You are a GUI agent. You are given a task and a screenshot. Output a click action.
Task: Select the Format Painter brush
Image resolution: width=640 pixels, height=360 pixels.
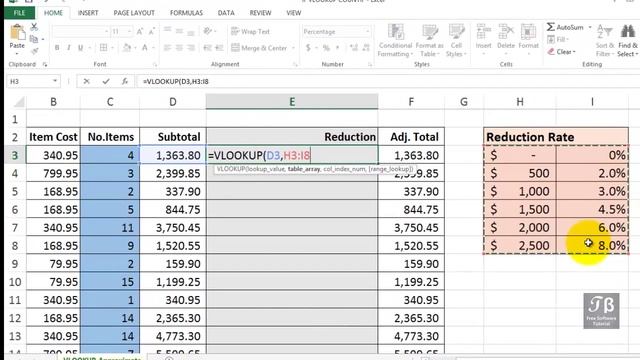[x=34, y=51]
